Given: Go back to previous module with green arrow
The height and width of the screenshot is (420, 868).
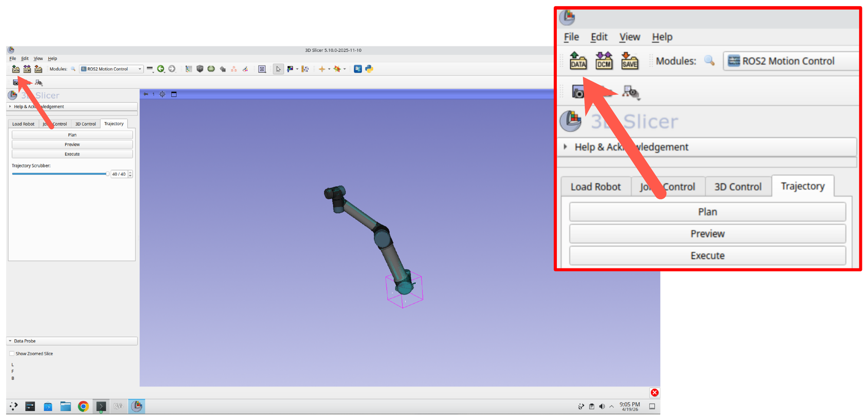Looking at the screenshot, I should [x=161, y=69].
